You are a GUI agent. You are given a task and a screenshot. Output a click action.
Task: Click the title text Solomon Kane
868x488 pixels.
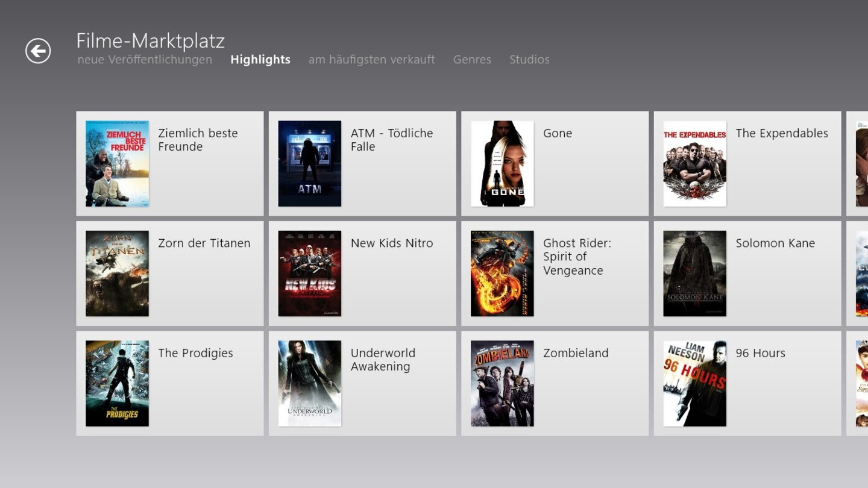775,243
